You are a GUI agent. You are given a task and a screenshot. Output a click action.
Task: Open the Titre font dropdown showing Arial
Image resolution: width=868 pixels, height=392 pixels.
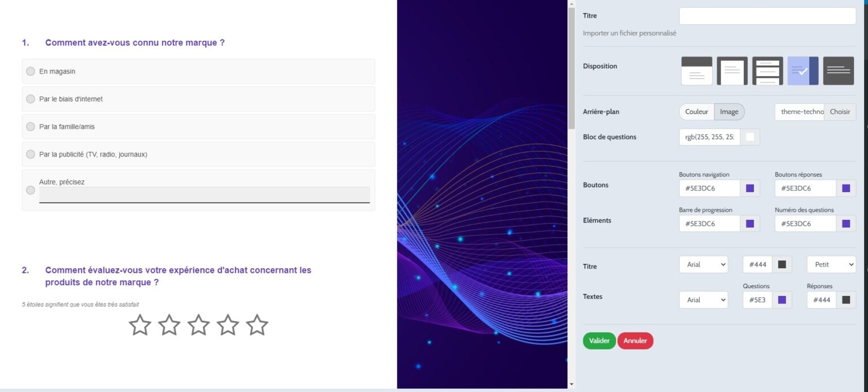coord(703,264)
